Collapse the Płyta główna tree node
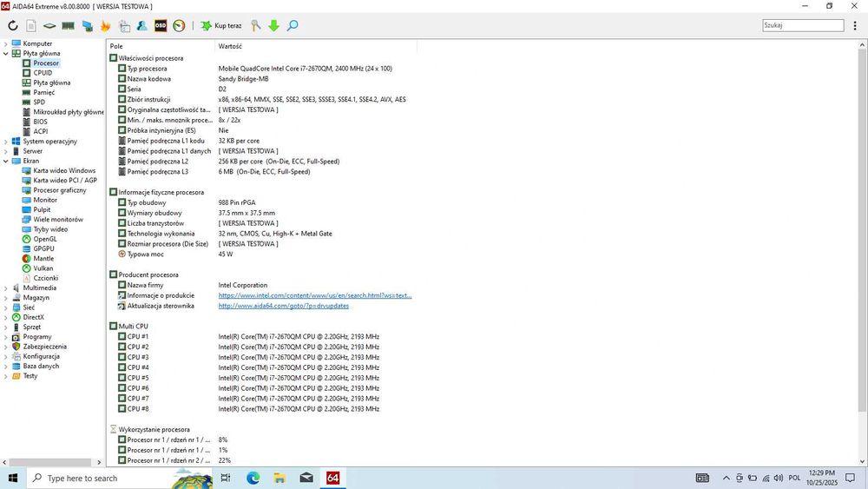Screen dimensions: 868x489 [x=5, y=54]
